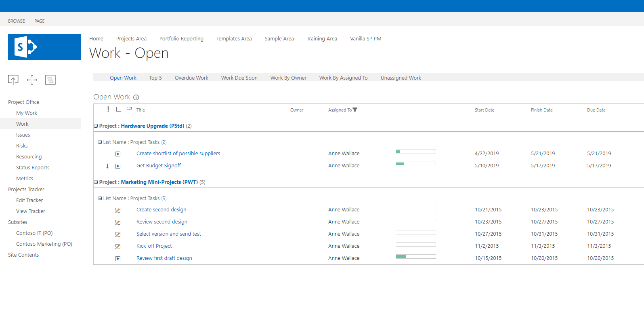Viewport: 644px width, 310px height.
Task: Click status icon for Kick-off Project
Action: point(118,247)
